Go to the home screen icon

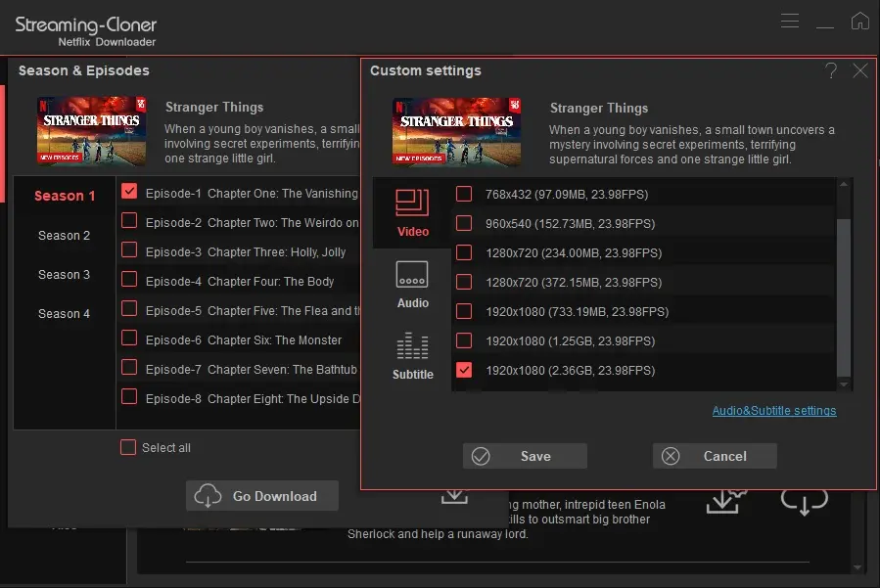pyautogui.click(x=859, y=21)
